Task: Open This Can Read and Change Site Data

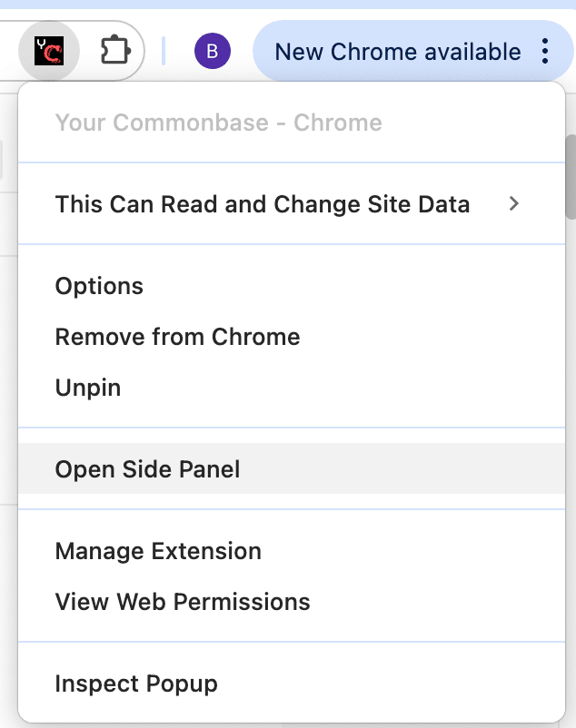Action: [x=263, y=204]
